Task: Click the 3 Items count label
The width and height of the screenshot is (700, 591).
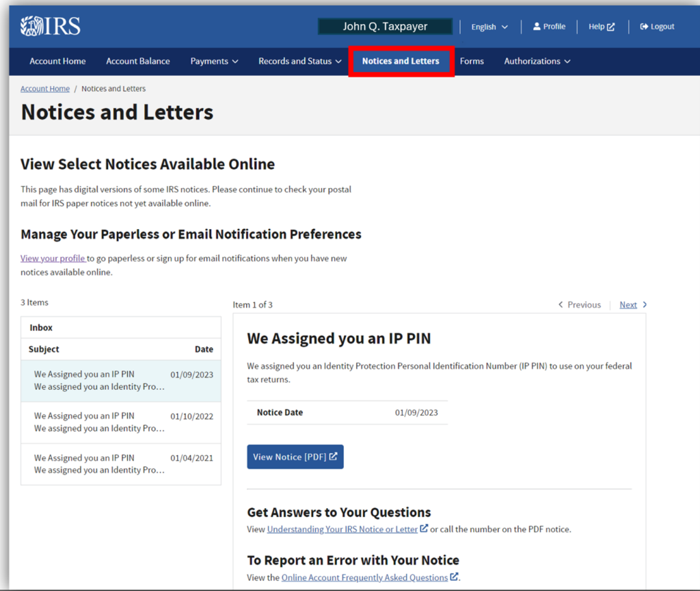Action: (x=34, y=302)
